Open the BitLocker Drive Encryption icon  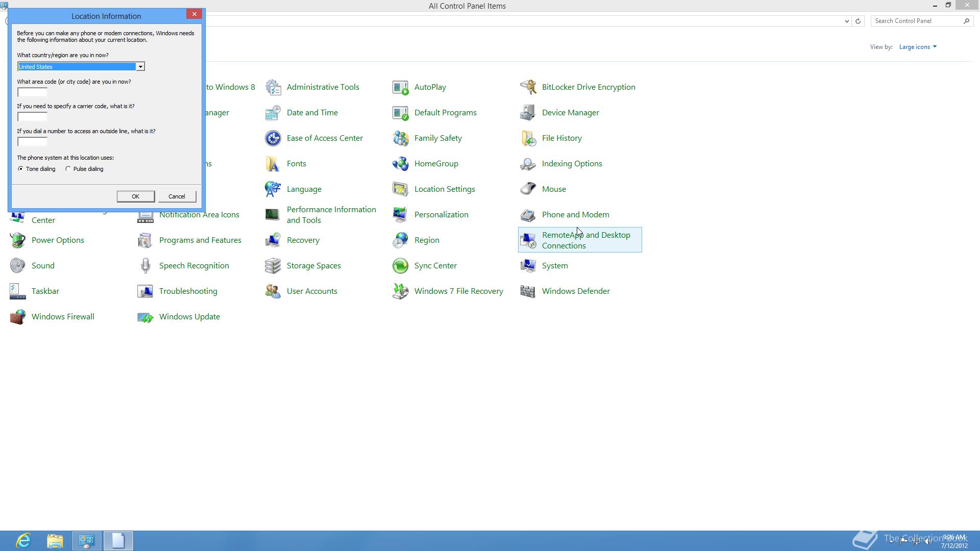528,87
